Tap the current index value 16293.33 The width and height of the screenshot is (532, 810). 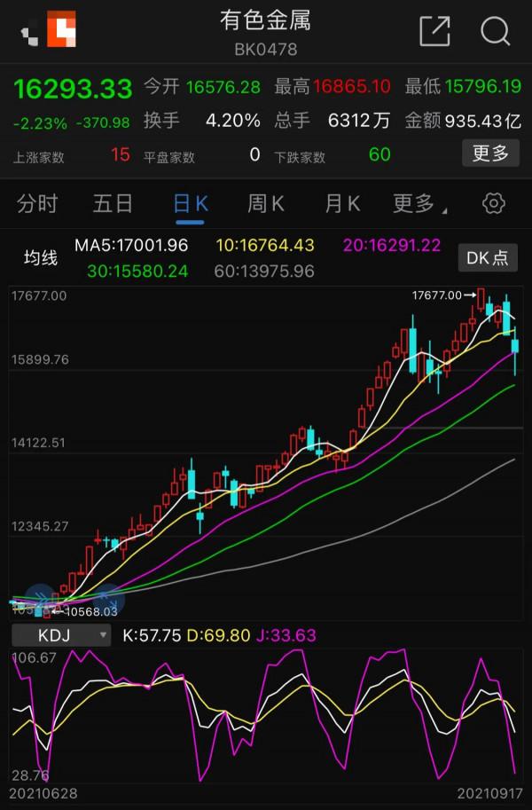point(73,89)
